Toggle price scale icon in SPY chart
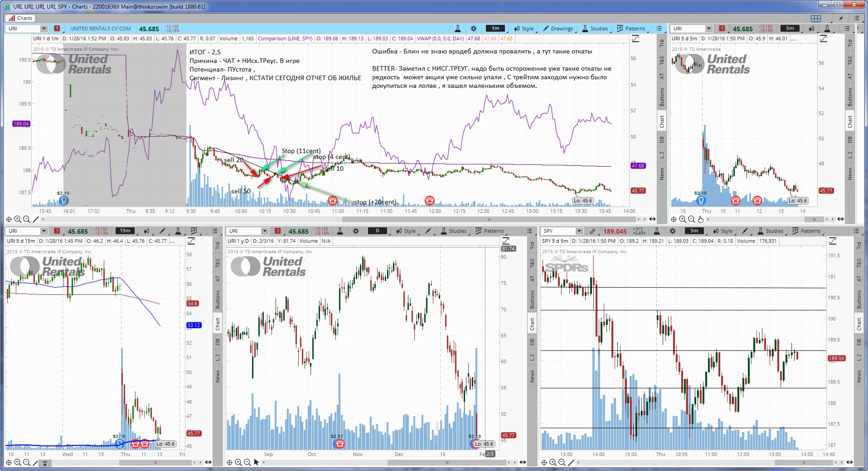 [x=833, y=241]
